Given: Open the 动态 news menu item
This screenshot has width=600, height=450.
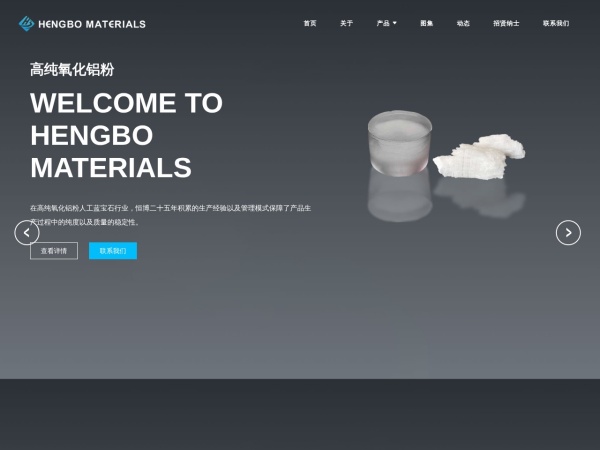Looking at the screenshot, I should pos(463,23).
